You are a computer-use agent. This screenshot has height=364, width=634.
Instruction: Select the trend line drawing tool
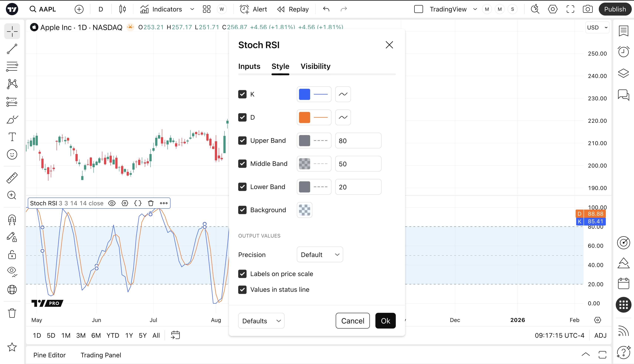[x=12, y=49]
